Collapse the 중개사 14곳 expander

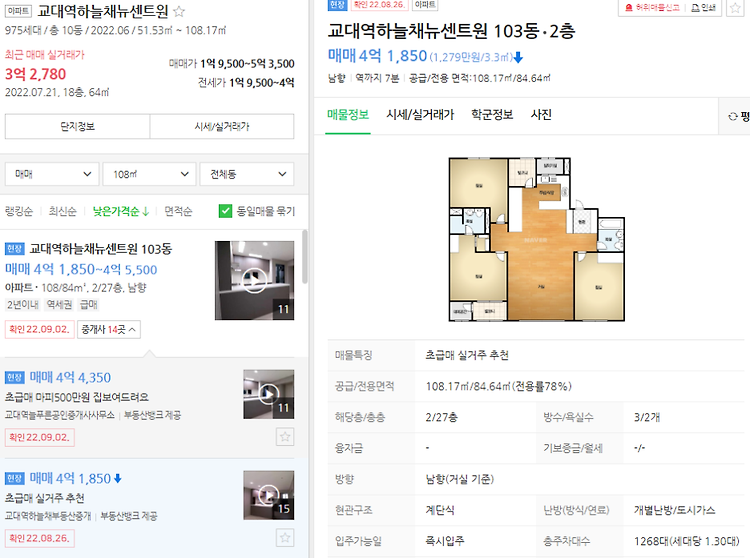point(109,329)
